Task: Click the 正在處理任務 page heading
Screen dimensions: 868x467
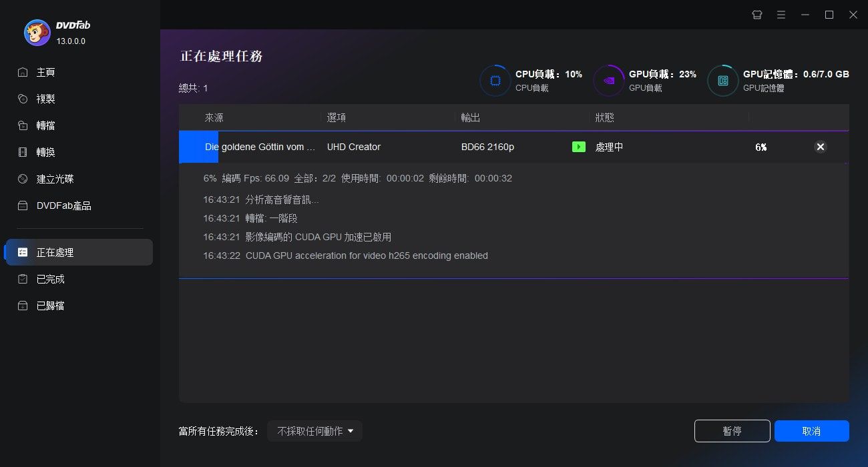Action: tap(222, 56)
